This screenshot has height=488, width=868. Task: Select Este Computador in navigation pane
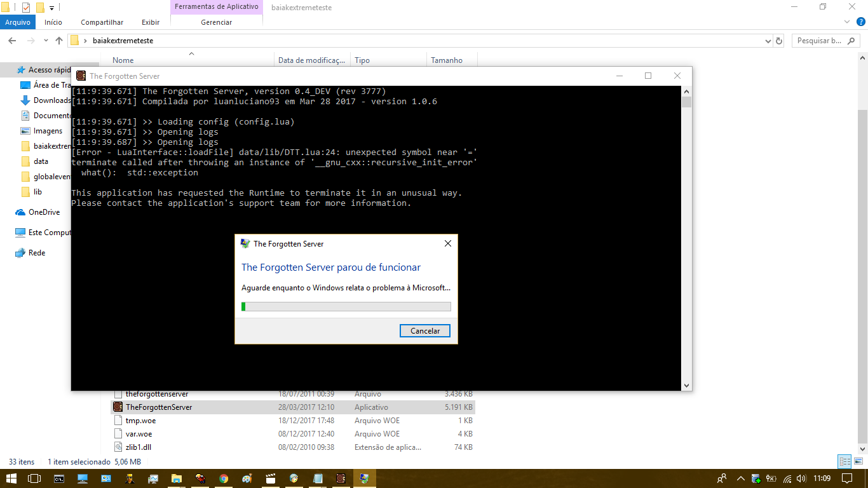pos(43,233)
